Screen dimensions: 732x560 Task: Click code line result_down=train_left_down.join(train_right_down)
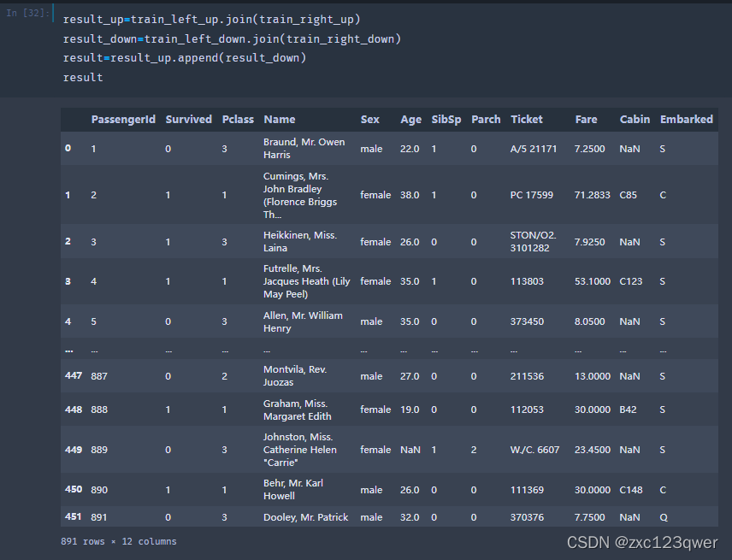(232, 39)
